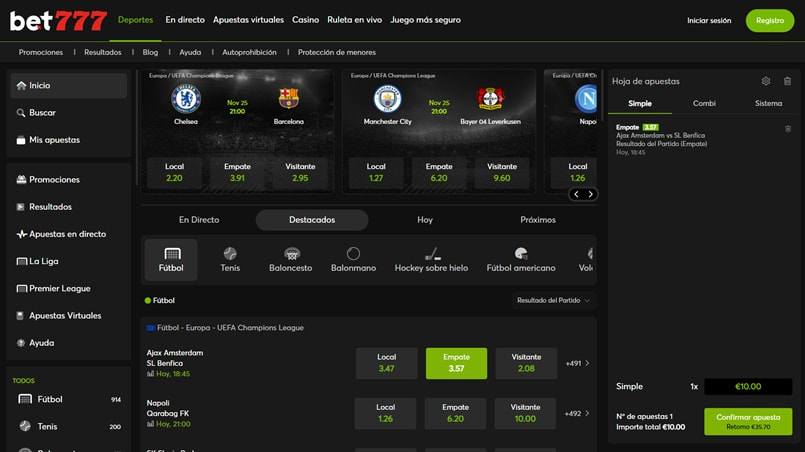Select the Fútbol sport icon tab
805x452 pixels.
(x=171, y=259)
